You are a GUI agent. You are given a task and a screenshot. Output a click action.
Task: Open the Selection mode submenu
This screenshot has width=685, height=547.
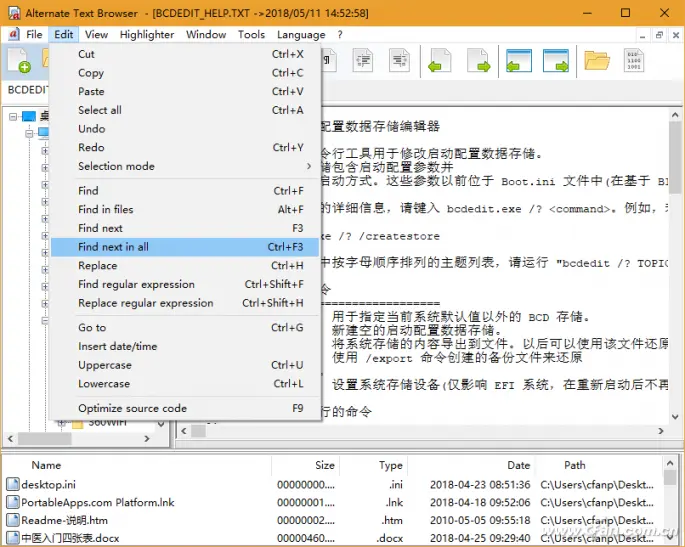(116, 166)
